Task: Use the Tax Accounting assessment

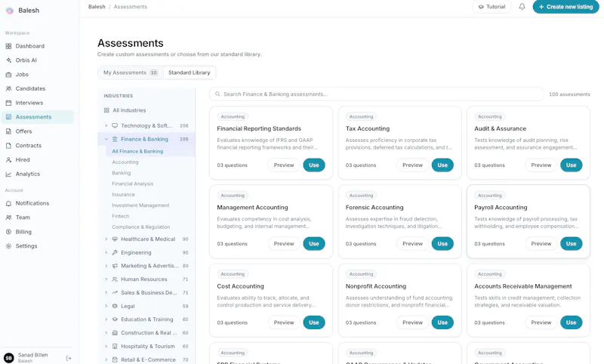Action: pos(442,165)
